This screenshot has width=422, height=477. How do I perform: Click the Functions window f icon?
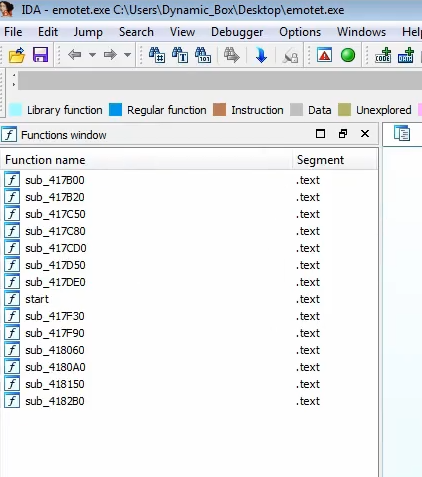[9, 135]
